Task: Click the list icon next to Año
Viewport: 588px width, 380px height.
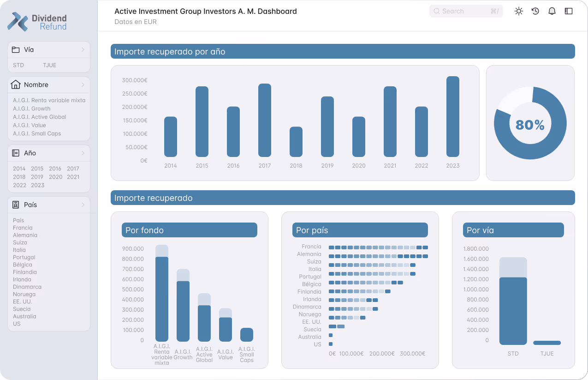Action: (x=16, y=153)
